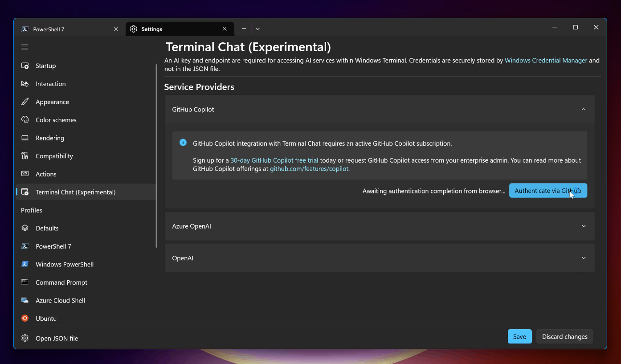
Task: Click the Open JSON file gear icon
Action: click(25, 338)
